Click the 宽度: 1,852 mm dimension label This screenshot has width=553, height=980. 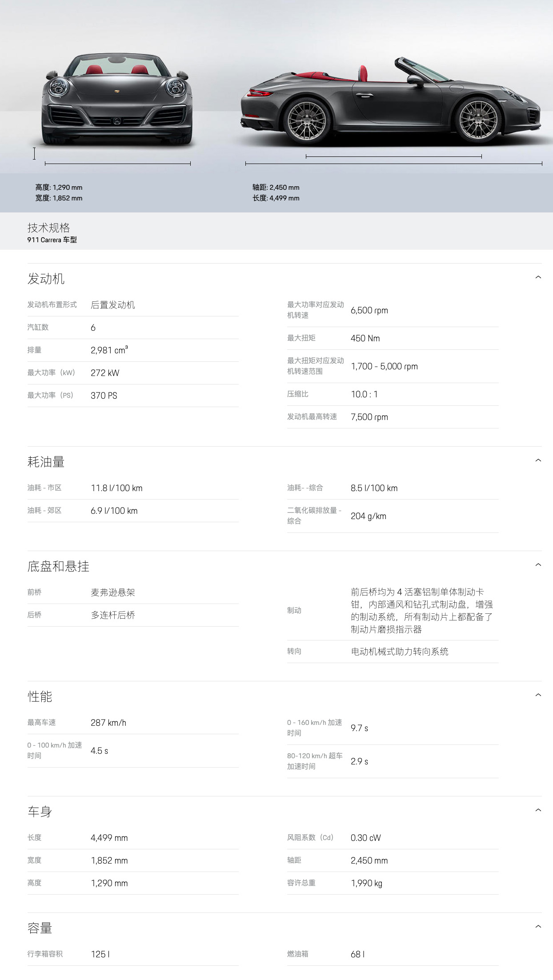59,198
